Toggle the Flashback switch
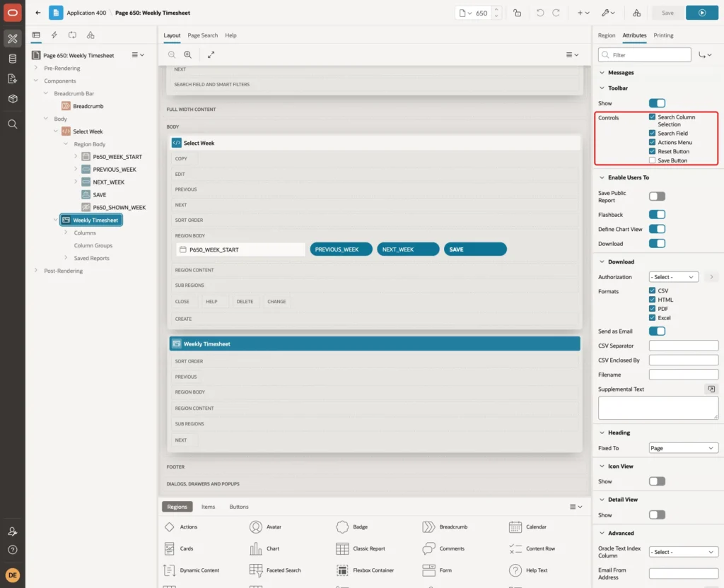The width and height of the screenshot is (724, 588). (x=657, y=215)
